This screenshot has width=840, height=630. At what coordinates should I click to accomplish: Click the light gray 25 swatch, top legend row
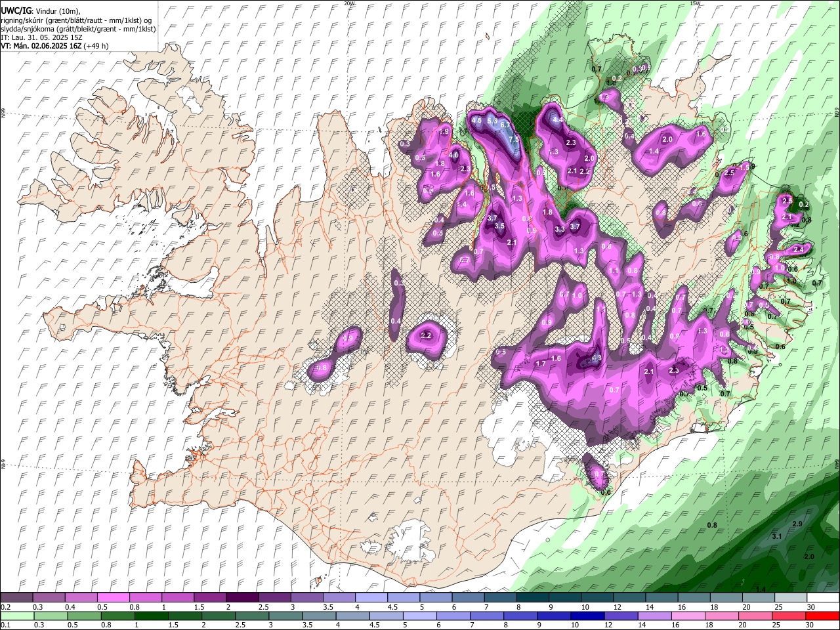coord(791,597)
